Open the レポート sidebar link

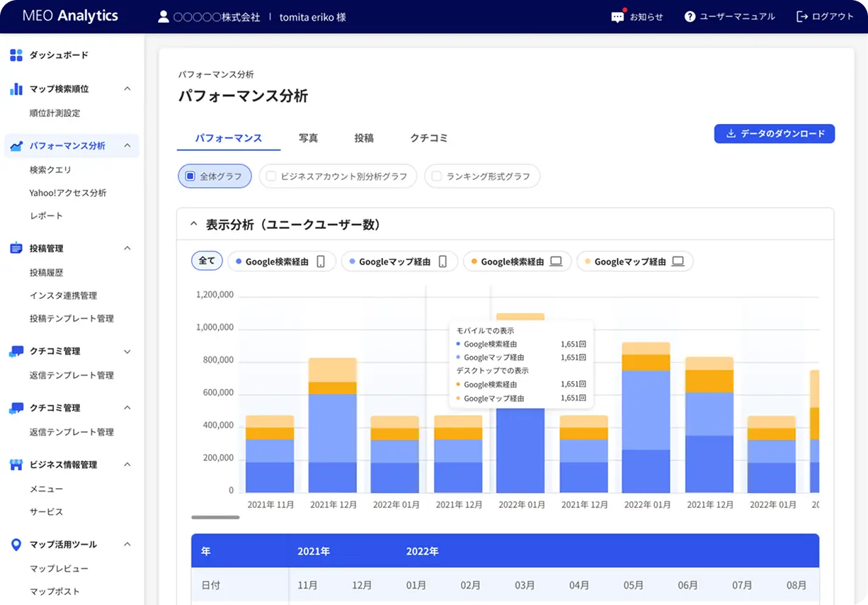pyautogui.click(x=46, y=215)
